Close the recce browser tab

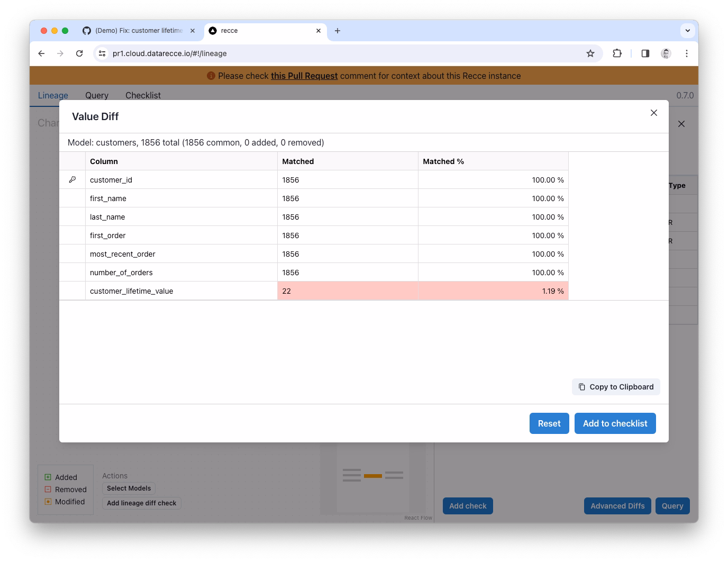tap(319, 31)
